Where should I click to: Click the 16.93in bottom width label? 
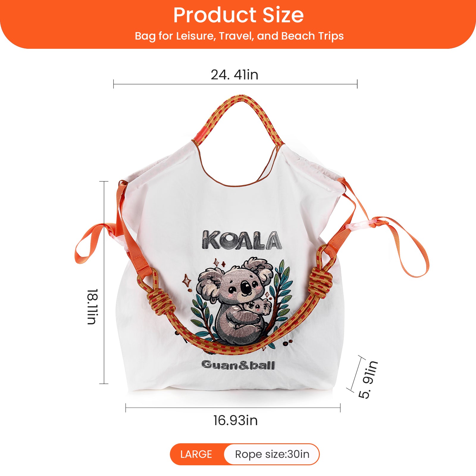click(235, 420)
